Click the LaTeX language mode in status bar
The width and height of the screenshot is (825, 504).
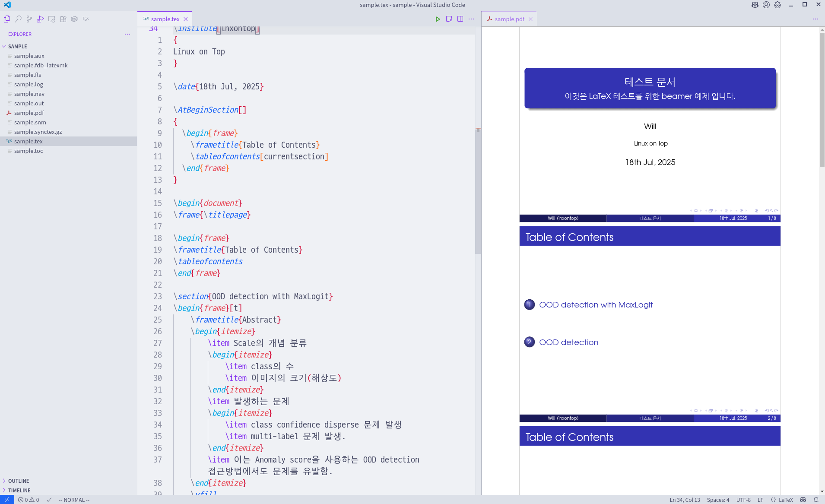786,500
